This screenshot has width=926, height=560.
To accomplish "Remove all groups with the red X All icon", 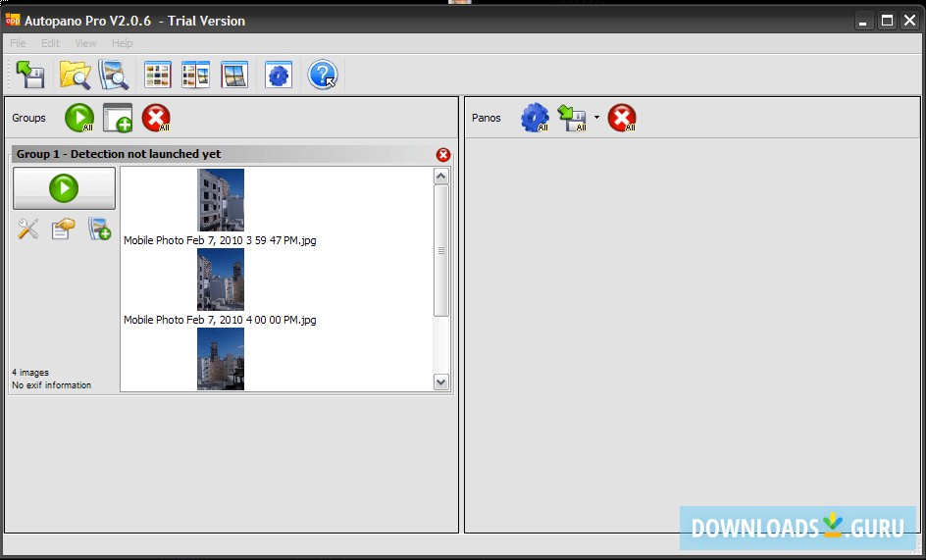I will click(156, 118).
